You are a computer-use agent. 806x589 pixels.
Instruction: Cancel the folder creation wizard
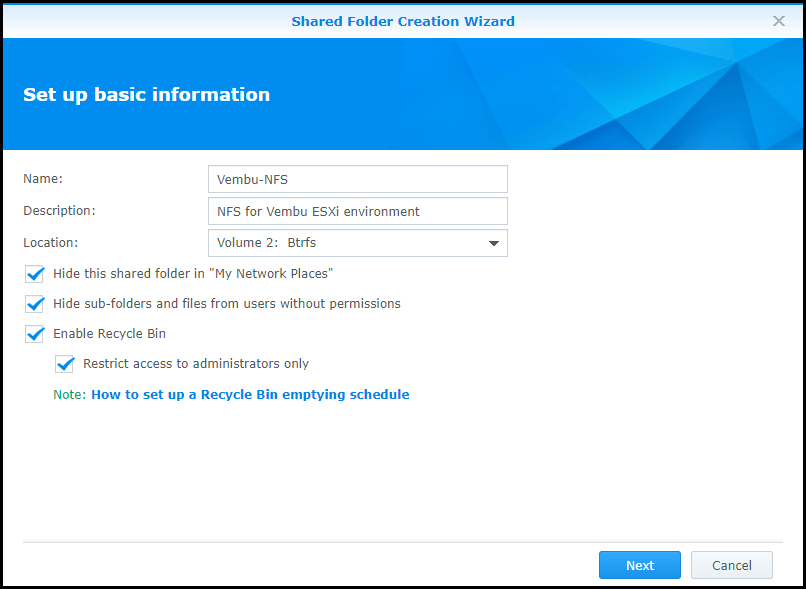pyautogui.click(x=731, y=565)
